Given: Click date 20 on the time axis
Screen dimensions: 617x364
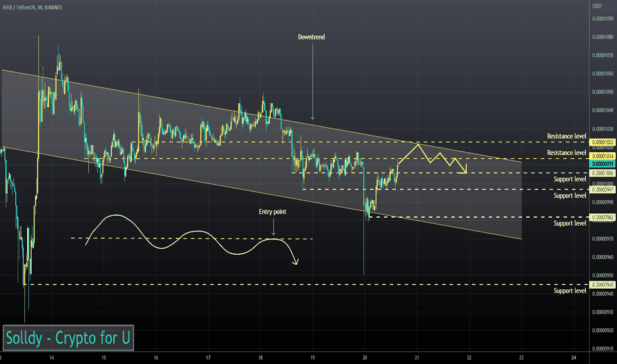Looking at the screenshot, I should [x=365, y=357].
